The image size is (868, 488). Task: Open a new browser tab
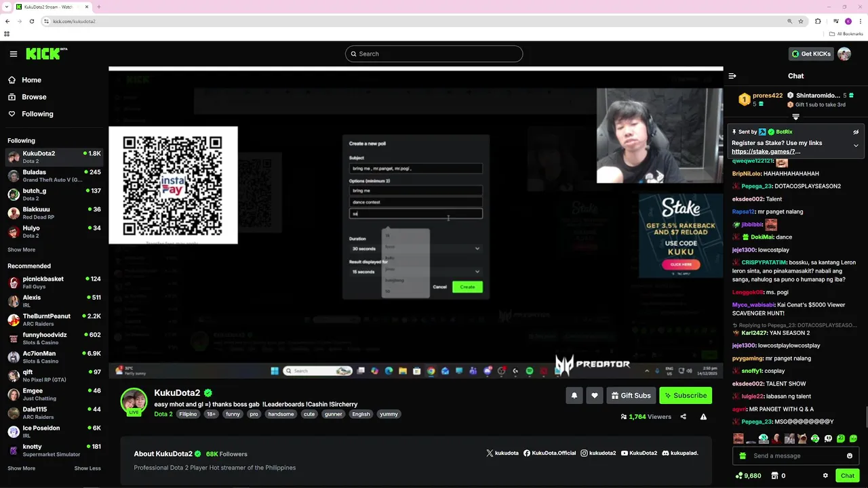(99, 7)
